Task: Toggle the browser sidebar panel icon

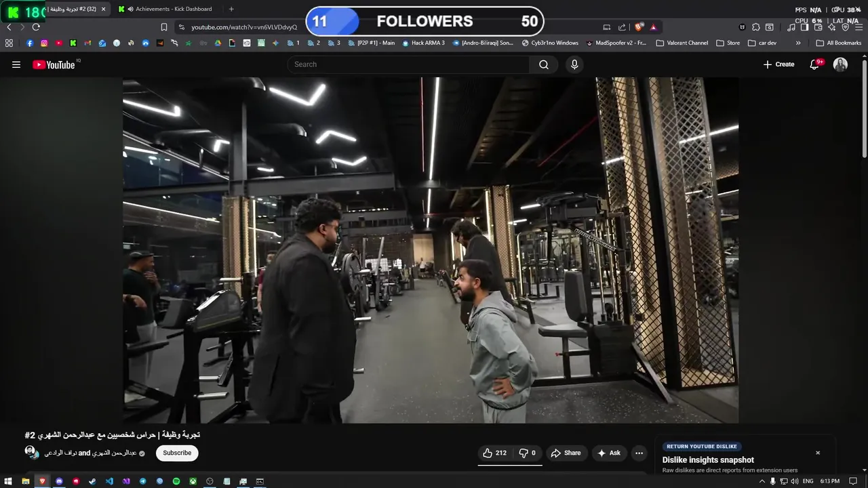Action: (x=804, y=27)
